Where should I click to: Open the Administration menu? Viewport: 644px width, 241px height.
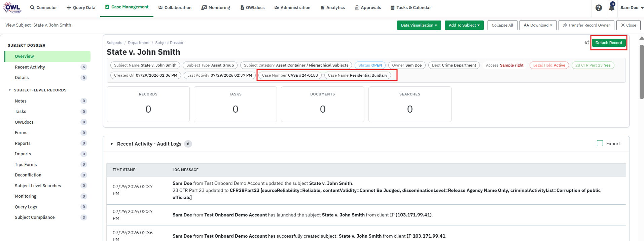coord(292,7)
